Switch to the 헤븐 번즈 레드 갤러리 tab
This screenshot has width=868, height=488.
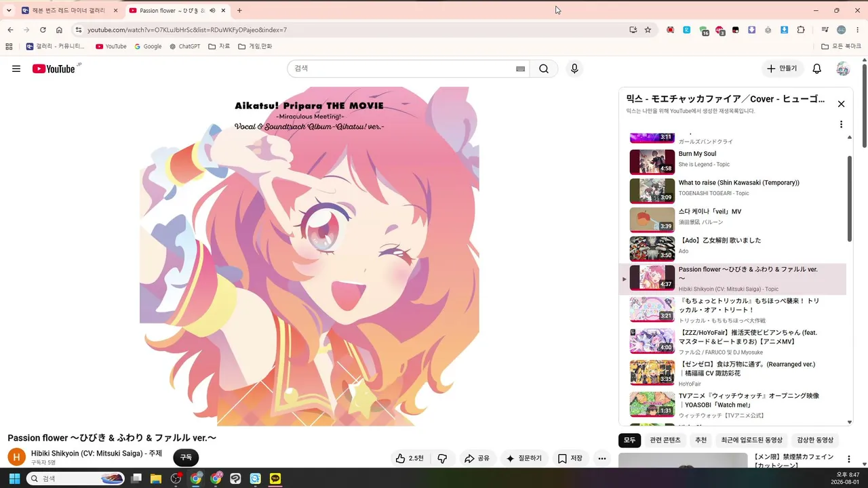click(x=71, y=10)
